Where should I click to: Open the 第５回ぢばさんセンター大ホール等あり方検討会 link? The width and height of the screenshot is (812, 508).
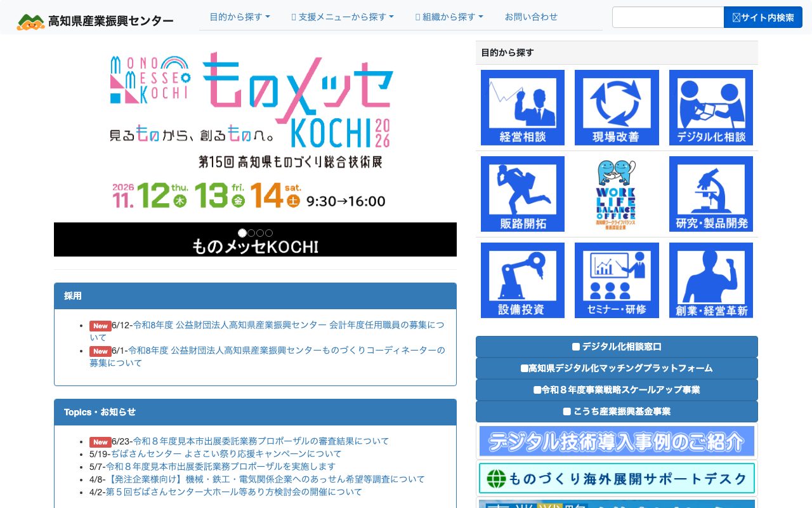tap(233, 491)
